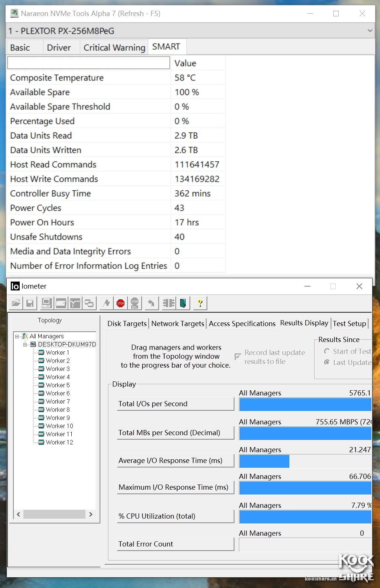Open the Access Specifications tab
Viewport: 380px width, 588px height.
[242, 323]
